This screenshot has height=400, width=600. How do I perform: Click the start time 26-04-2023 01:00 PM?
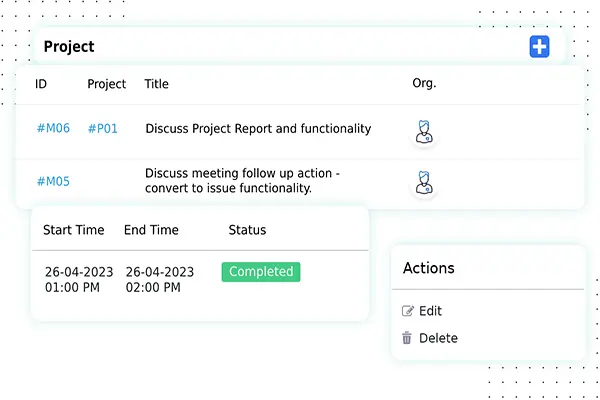point(79,280)
